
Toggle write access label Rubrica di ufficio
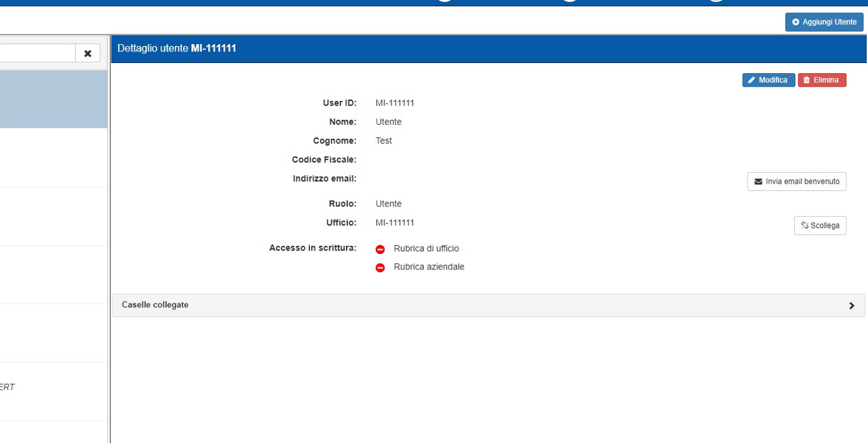[426, 249]
